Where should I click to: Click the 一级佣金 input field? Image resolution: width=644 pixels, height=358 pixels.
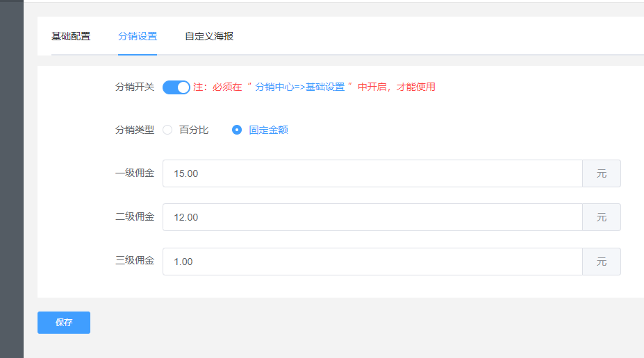click(372, 173)
